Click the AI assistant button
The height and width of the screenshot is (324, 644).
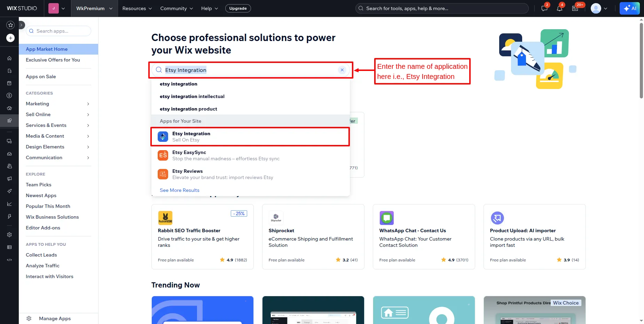click(x=629, y=8)
